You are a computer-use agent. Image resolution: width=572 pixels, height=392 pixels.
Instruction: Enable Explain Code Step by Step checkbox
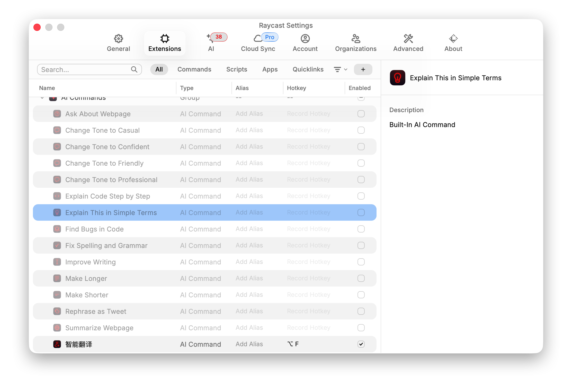coord(361,196)
